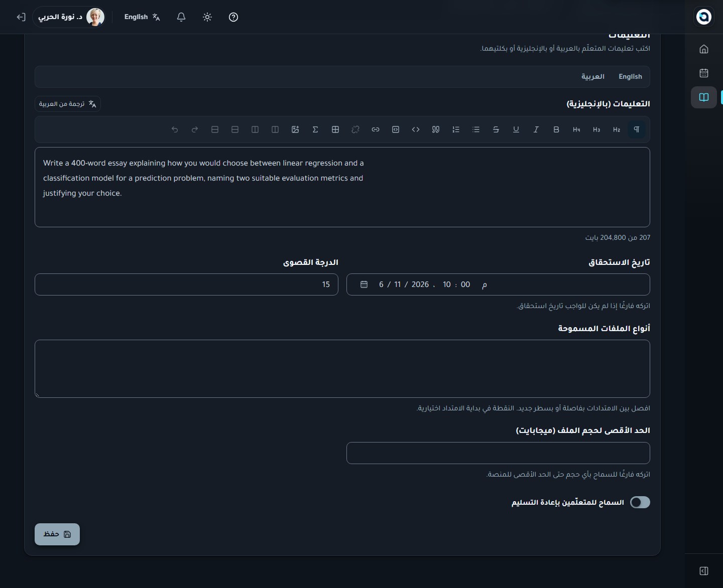
Task: Toggle underline formatting in the editor
Action: pyautogui.click(x=516, y=129)
